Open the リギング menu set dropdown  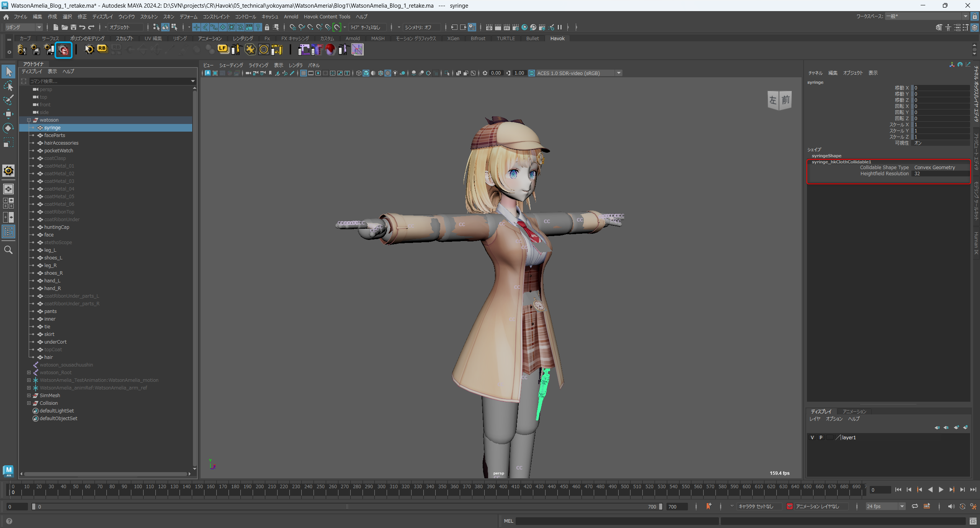[23, 27]
